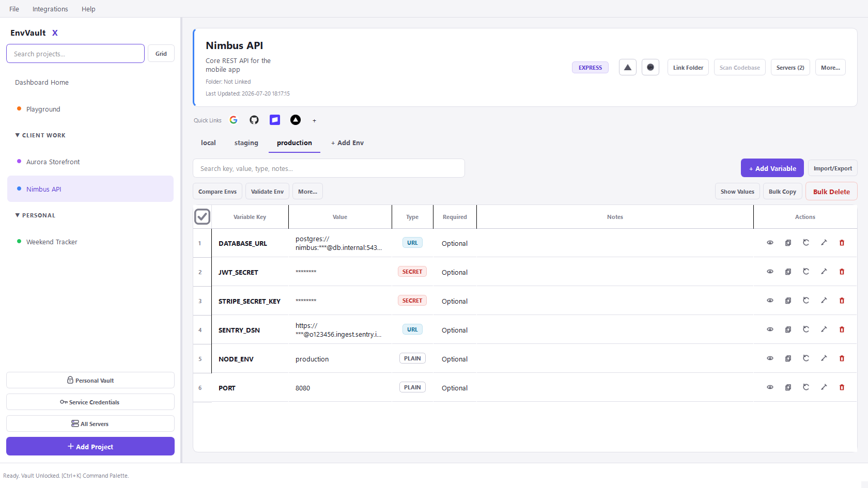View history for DATABASE_URL

806,243
